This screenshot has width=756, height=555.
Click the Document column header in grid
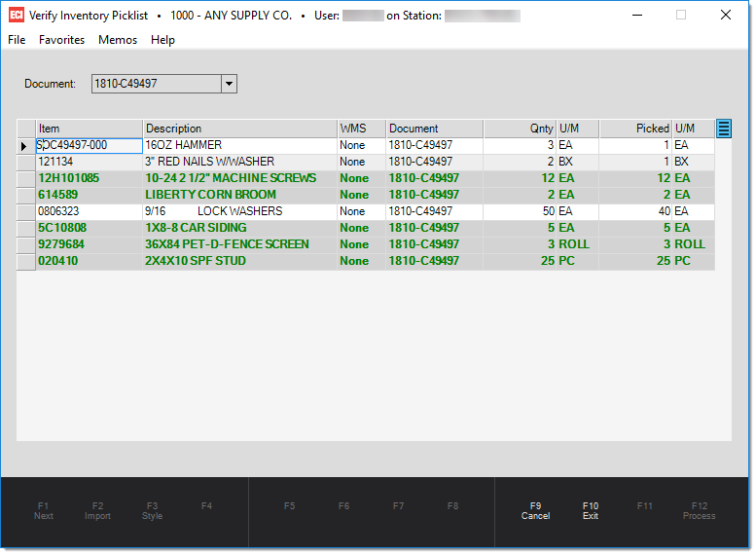coord(434,129)
